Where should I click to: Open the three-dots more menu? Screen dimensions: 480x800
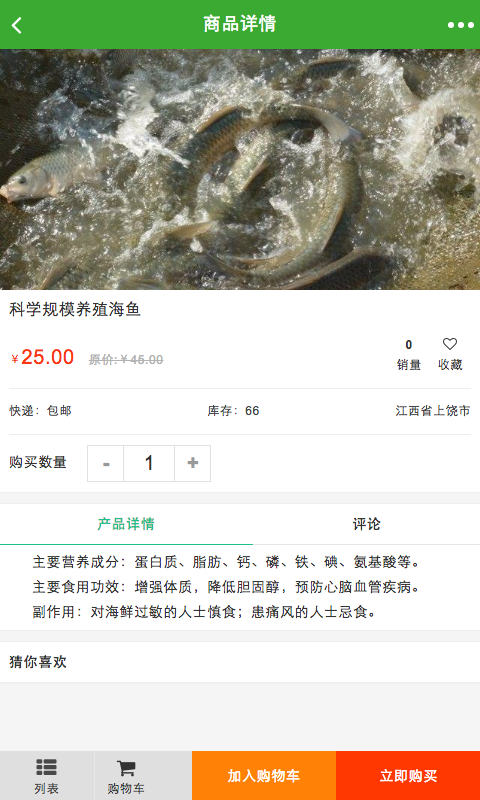coord(461,25)
